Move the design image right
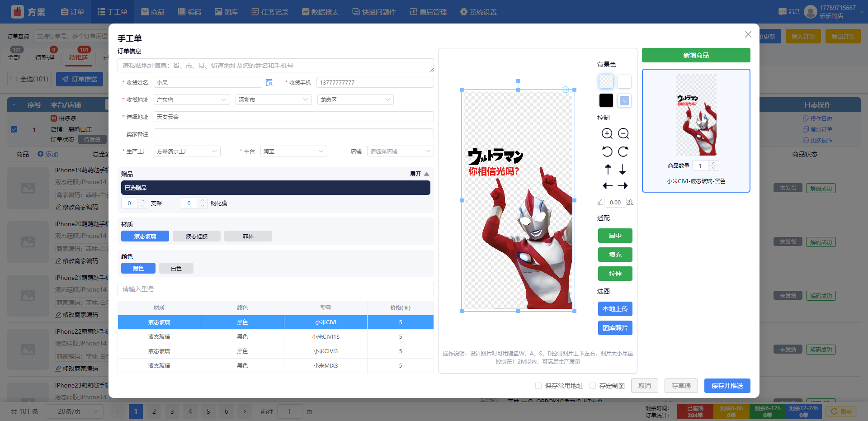Viewport: 868px width, 421px height. click(623, 186)
